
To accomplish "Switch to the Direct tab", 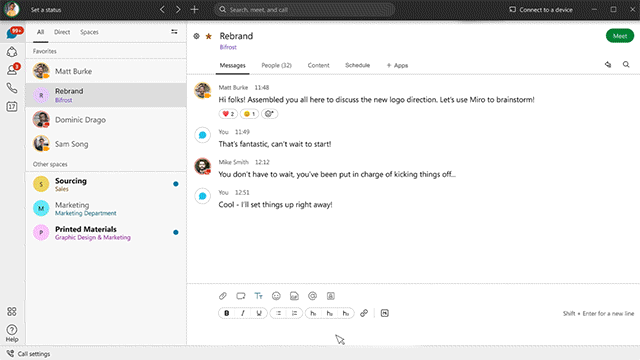I will tap(62, 32).
